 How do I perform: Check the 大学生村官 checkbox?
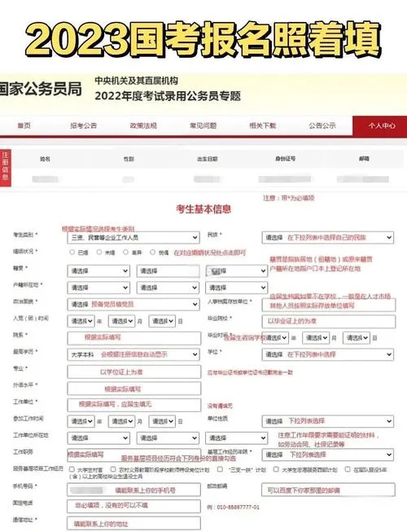tap(72, 469)
